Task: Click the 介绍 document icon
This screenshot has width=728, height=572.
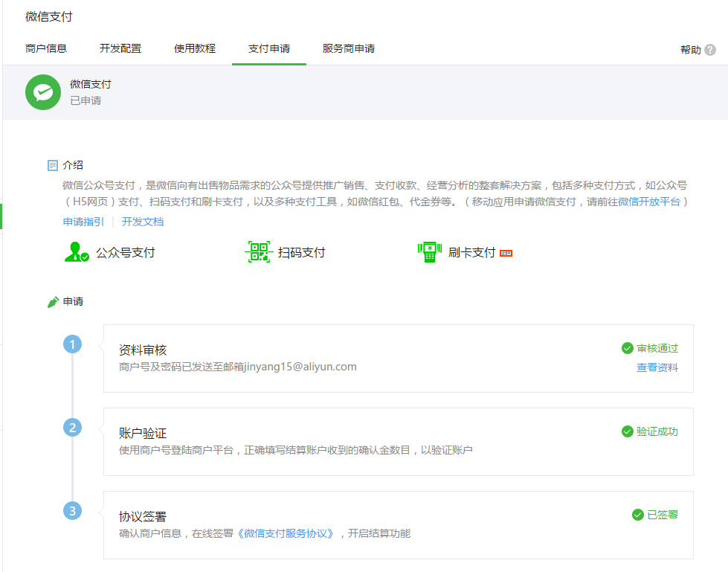Action: point(52,165)
